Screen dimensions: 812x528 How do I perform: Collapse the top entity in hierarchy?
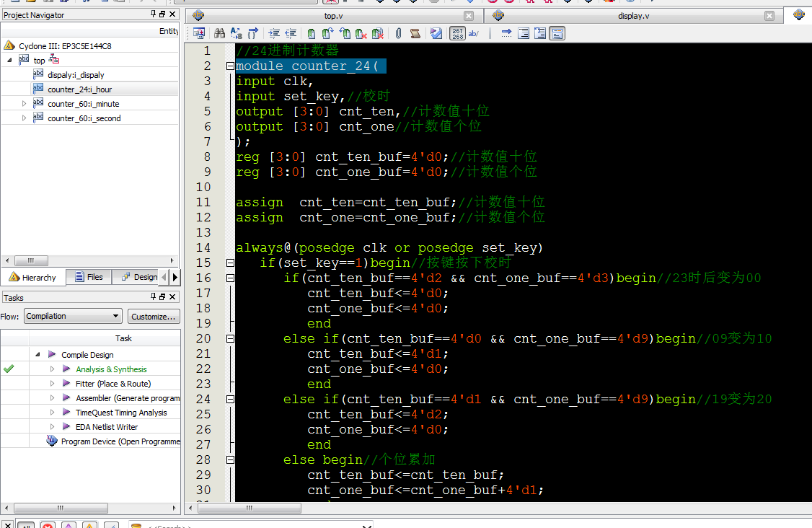(10, 60)
